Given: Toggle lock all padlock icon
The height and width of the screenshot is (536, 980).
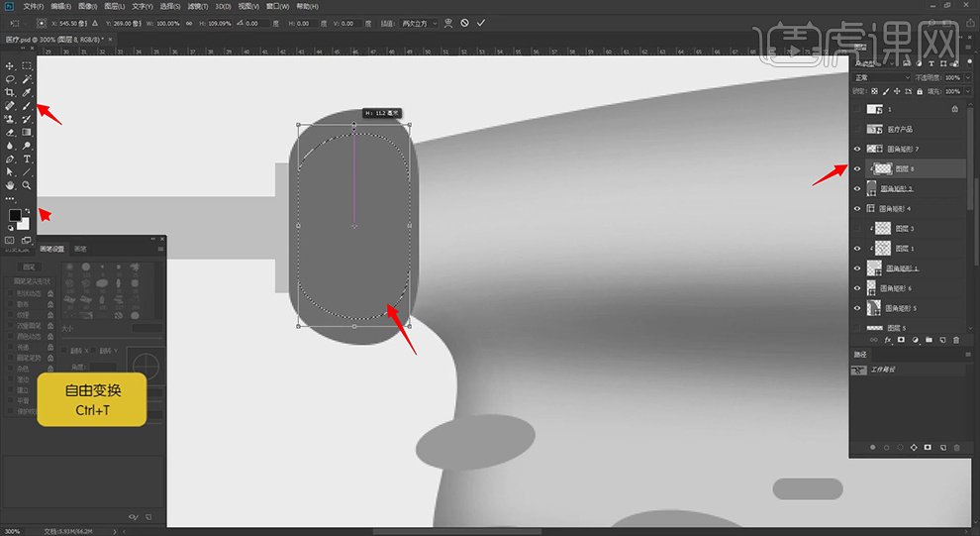Looking at the screenshot, I should click(x=920, y=91).
